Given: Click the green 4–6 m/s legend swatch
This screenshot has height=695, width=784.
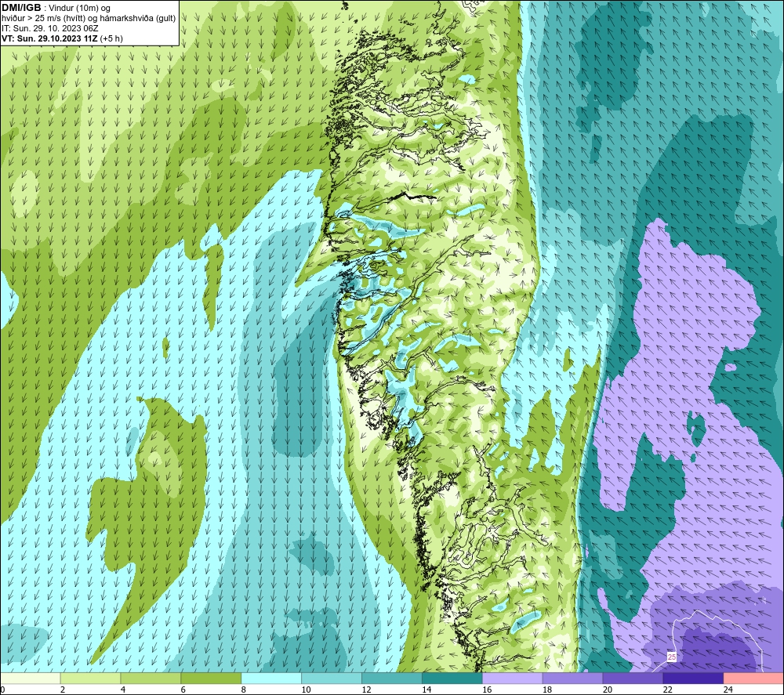Looking at the screenshot, I should [x=151, y=679].
